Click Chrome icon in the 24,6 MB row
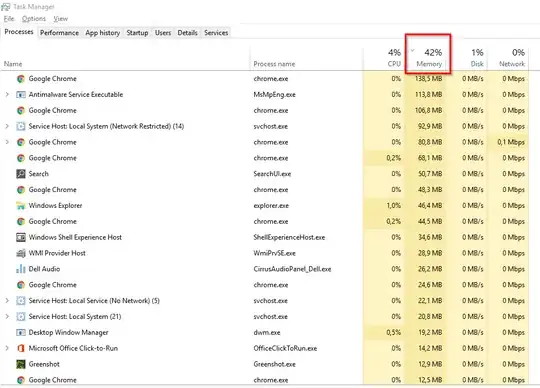The image size is (540, 388). click(x=21, y=285)
